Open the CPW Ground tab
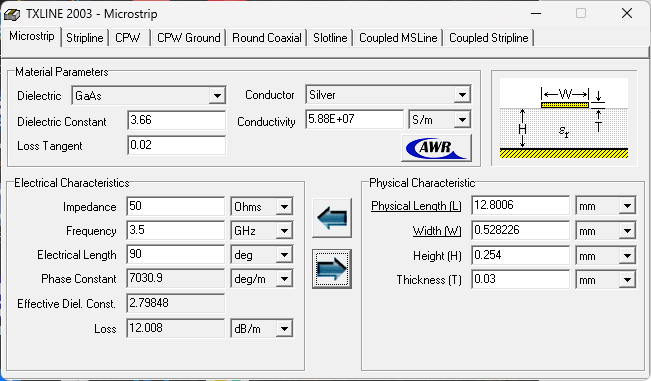Image resolution: width=651 pixels, height=381 pixels. 188,38
